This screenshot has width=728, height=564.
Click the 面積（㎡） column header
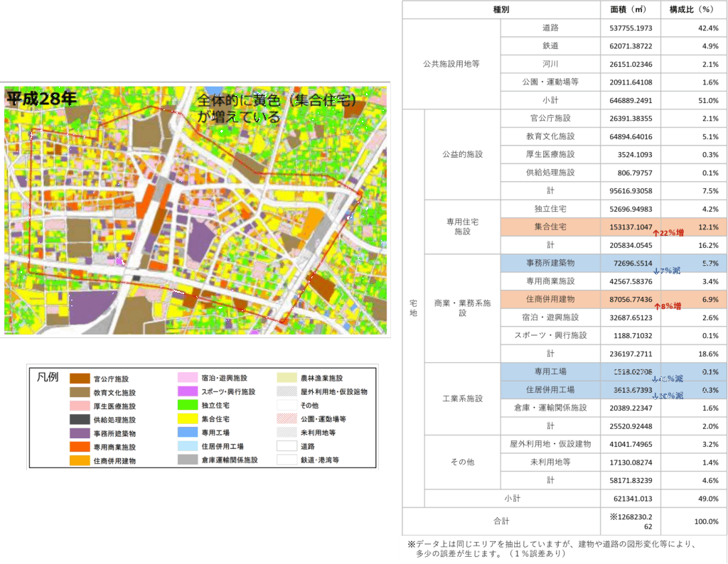click(x=631, y=9)
